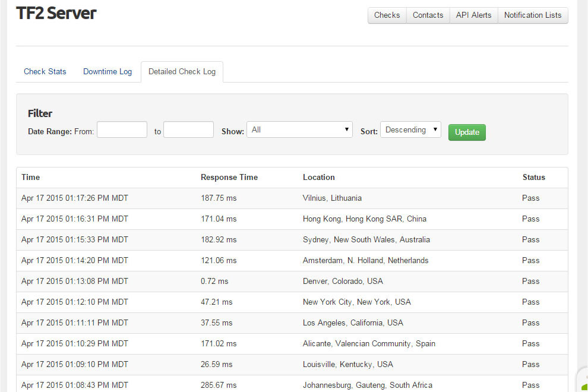Select the 37.55 ms response time
Viewport: 588px width, 392px height.
coord(216,323)
